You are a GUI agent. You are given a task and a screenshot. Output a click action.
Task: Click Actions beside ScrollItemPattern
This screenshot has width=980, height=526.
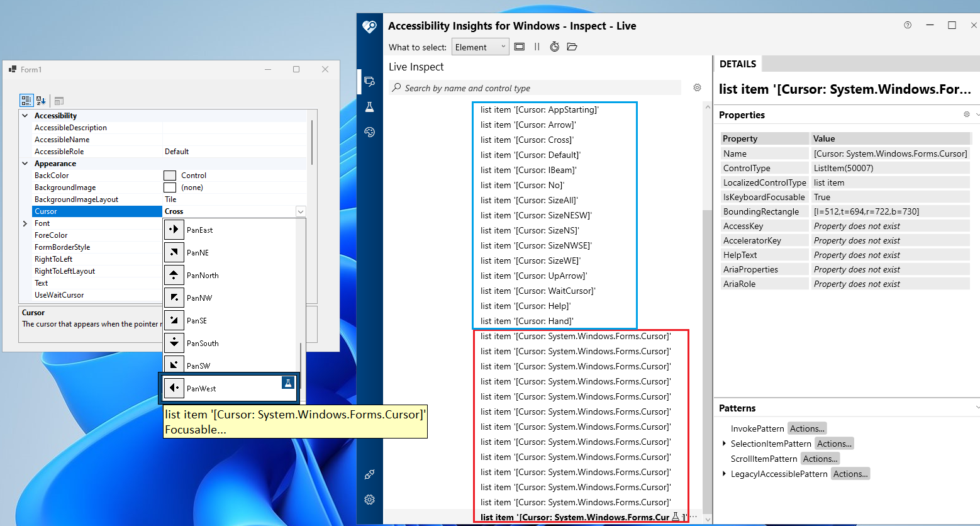tap(820, 458)
